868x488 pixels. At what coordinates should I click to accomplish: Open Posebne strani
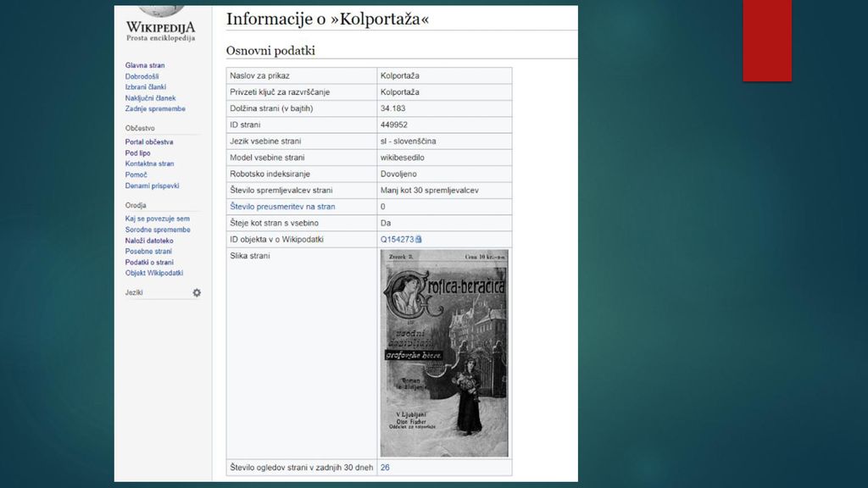click(x=148, y=251)
